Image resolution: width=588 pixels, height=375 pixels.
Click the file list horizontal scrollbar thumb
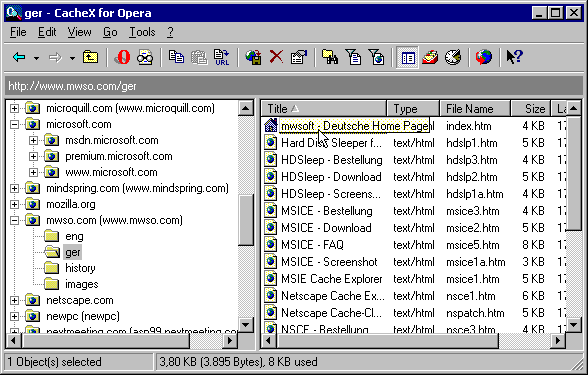pyautogui.click(x=388, y=340)
